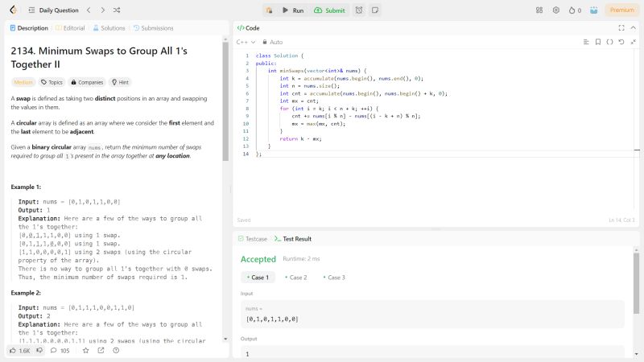644x362 pixels.
Task: Click the bookmark icon in code toolbar
Action: [598, 42]
